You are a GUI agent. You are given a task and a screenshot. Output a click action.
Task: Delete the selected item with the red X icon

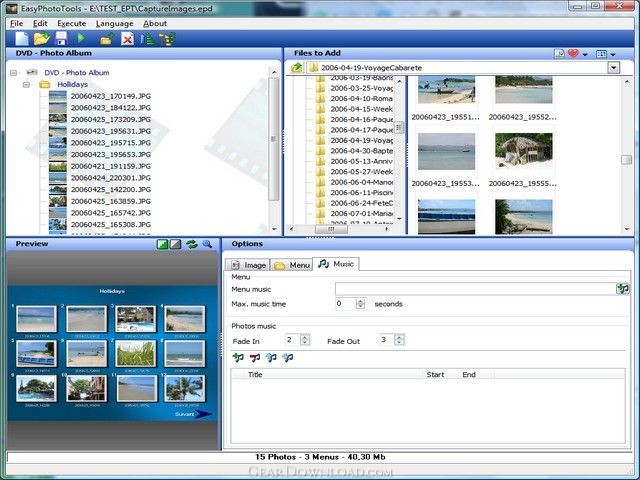click(x=127, y=39)
